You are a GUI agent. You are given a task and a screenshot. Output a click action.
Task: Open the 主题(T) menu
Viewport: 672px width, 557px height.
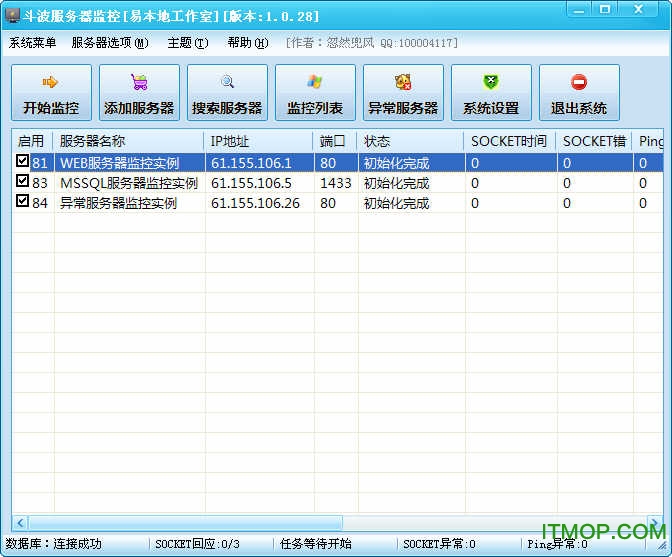pyautogui.click(x=188, y=43)
